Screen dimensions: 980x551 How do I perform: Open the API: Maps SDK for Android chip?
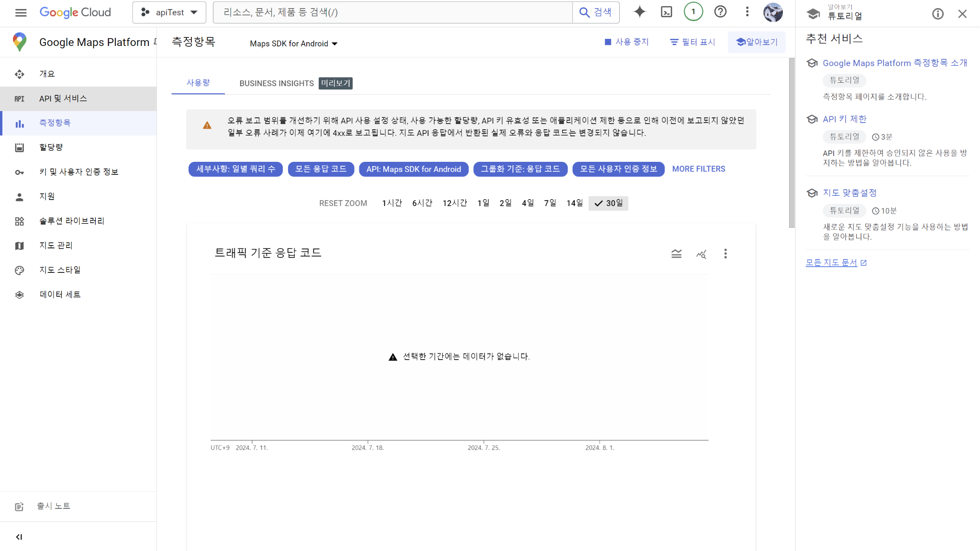pyautogui.click(x=413, y=169)
